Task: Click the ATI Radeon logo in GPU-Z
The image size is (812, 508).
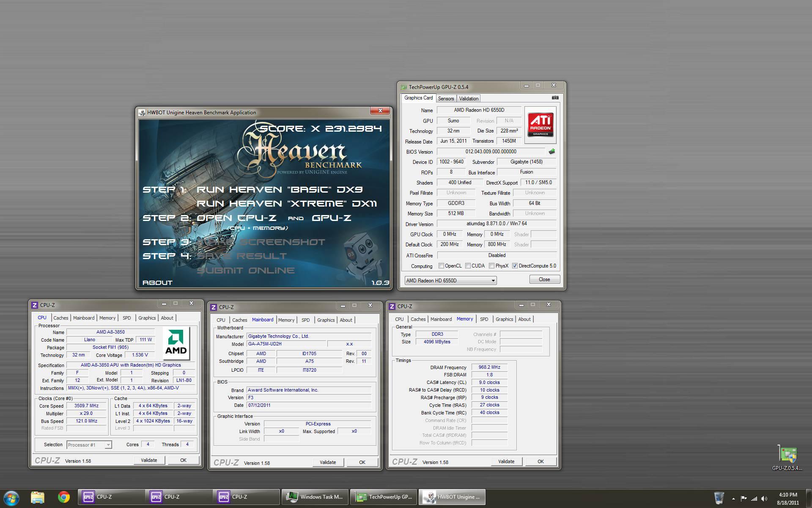Action: tap(540, 125)
